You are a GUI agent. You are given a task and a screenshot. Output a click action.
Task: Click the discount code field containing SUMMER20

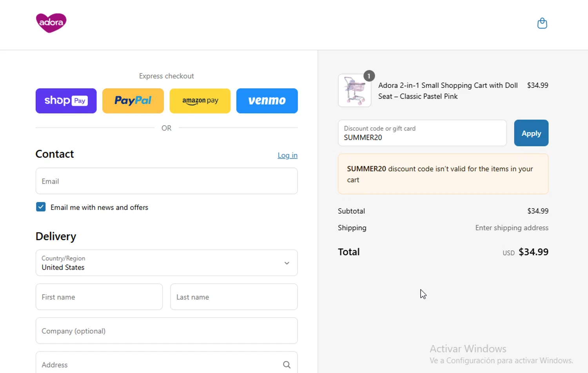422,133
